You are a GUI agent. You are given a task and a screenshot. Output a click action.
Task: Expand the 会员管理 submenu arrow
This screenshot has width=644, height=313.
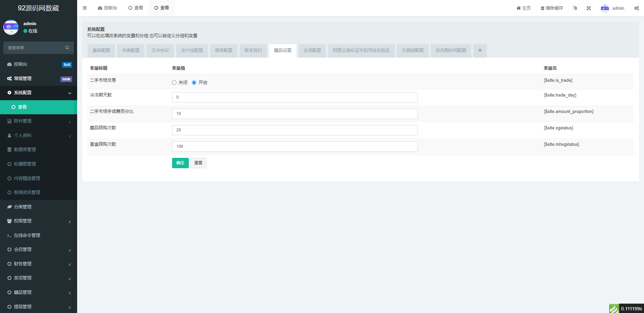70,250
